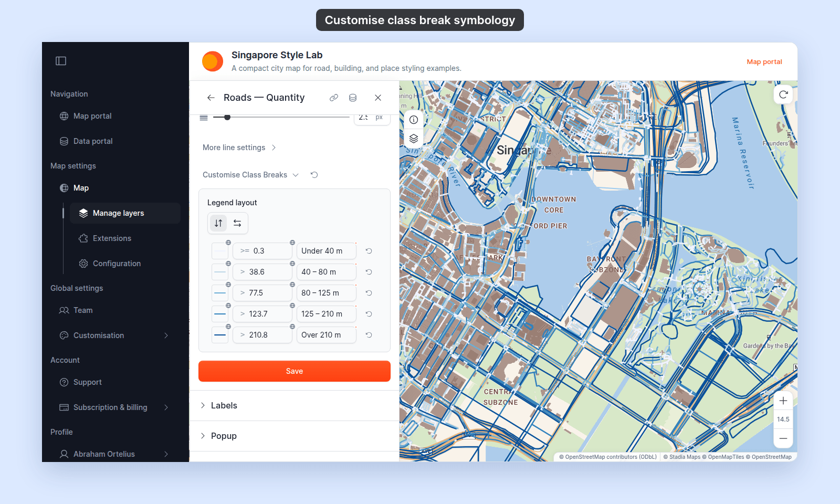
Task: Reset the Over 210 m class row
Action: pos(369,335)
